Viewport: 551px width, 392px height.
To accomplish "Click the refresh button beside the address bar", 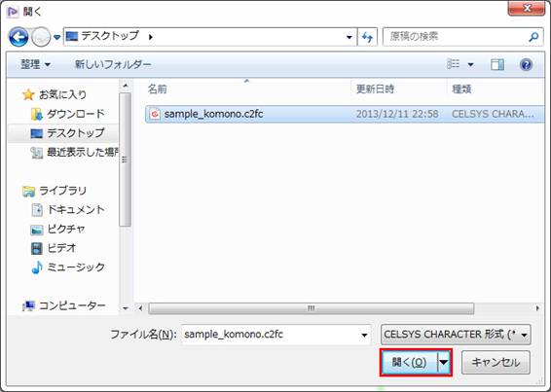I will pos(367,37).
